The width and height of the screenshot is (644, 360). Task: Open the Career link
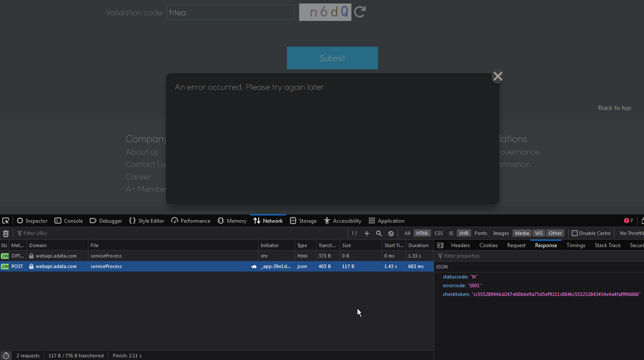click(x=138, y=177)
